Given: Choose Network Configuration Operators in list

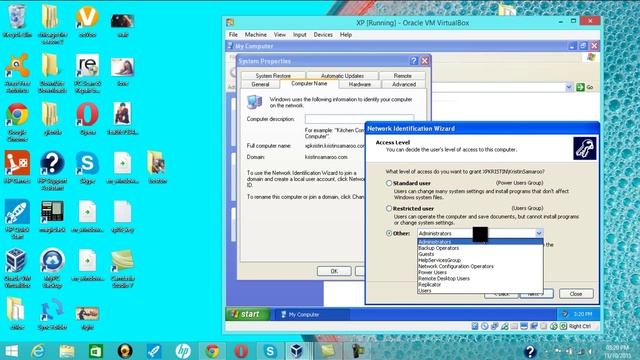Looking at the screenshot, I should click(480, 266).
